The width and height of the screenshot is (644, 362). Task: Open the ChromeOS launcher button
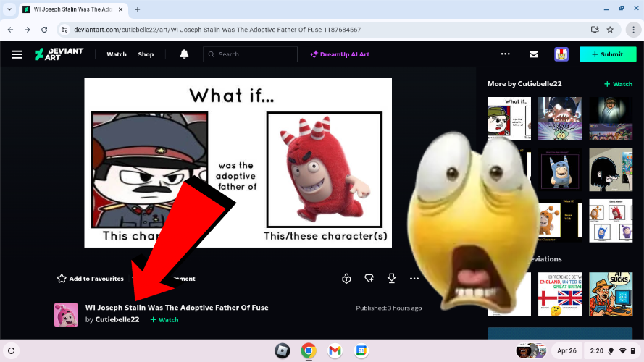[12, 351]
